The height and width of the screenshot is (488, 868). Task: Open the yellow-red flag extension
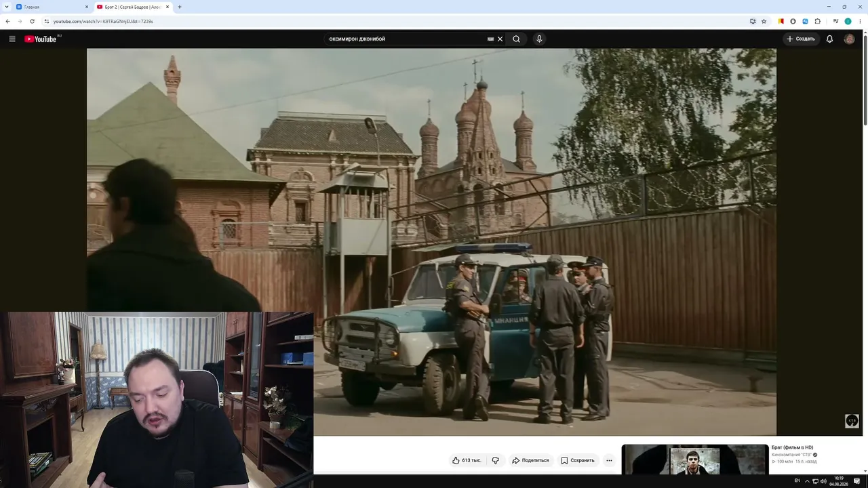781,21
